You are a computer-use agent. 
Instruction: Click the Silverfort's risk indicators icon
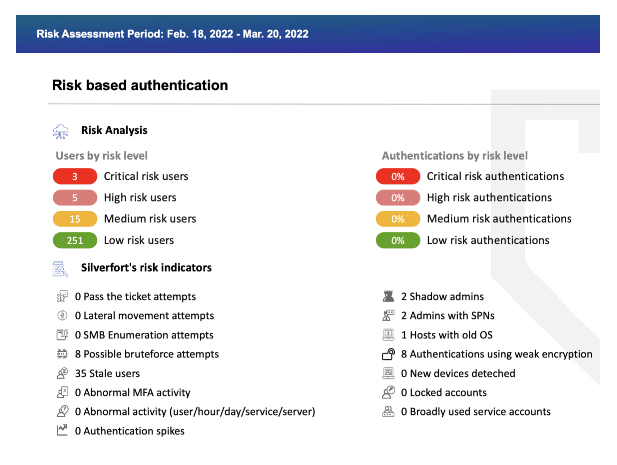tap(61, 268)
